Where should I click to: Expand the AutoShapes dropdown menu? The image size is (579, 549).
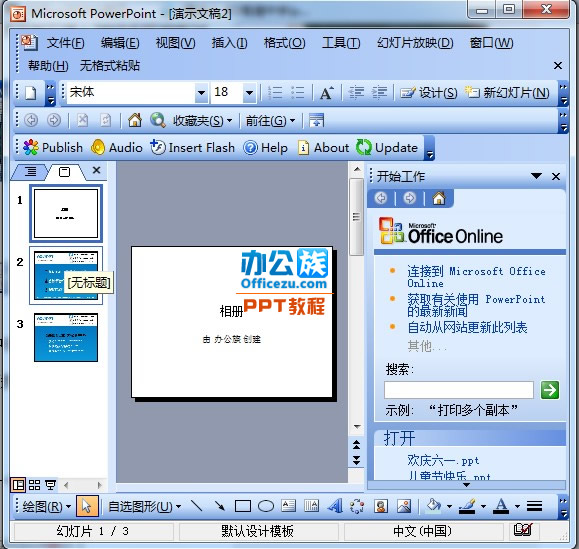click(x=144, y=507)
